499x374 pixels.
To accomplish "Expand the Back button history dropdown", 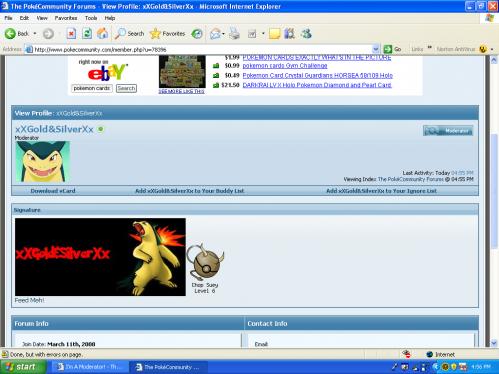I will [35, 34].
